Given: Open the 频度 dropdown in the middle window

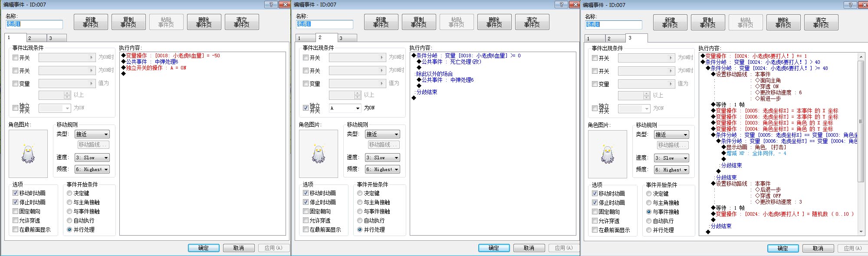Looking at the screenshot, I should (x=382, y=169).
